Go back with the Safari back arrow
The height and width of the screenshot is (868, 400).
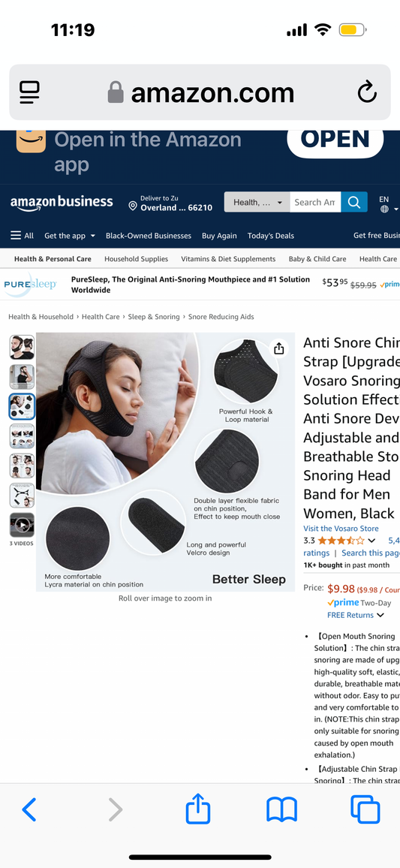(29, 810)
